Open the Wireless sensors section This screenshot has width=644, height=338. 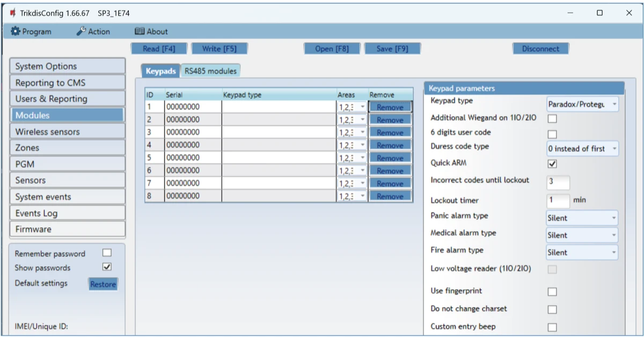pos(67,132)
